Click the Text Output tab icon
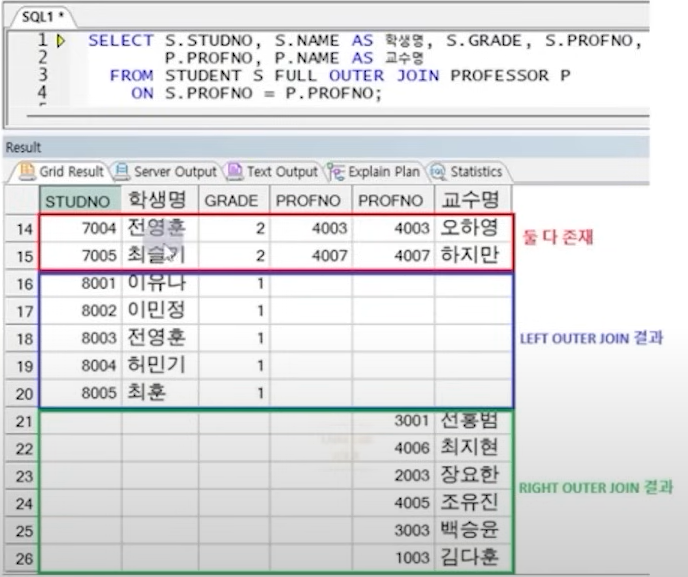Image resolution: width=688 pixels, height=577 pixels. coord(234,171)
